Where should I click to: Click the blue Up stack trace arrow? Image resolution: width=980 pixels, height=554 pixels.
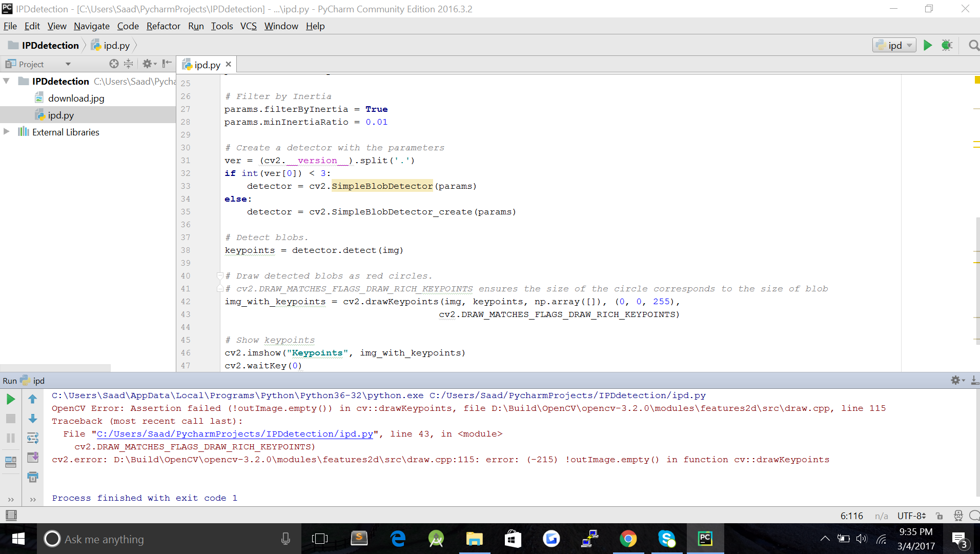33,399
